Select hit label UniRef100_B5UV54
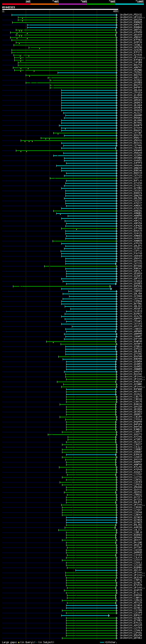Viewport: 146px width, 644px height. [131, 635]
